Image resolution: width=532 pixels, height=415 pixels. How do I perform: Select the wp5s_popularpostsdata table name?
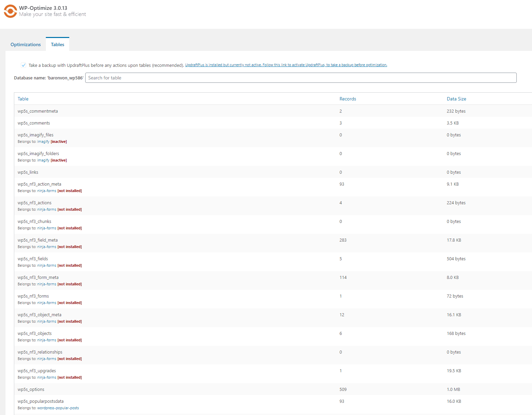(40, 401)
